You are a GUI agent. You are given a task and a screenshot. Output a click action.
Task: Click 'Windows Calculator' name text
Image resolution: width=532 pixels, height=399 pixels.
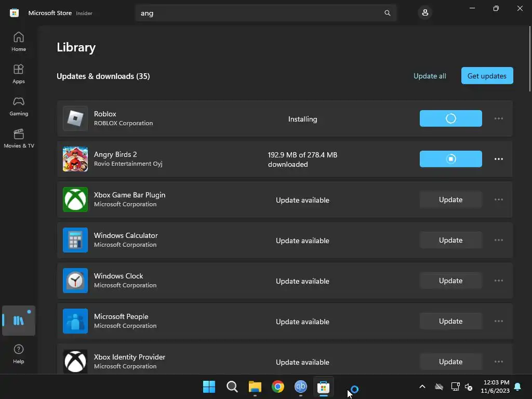(126, 235)
